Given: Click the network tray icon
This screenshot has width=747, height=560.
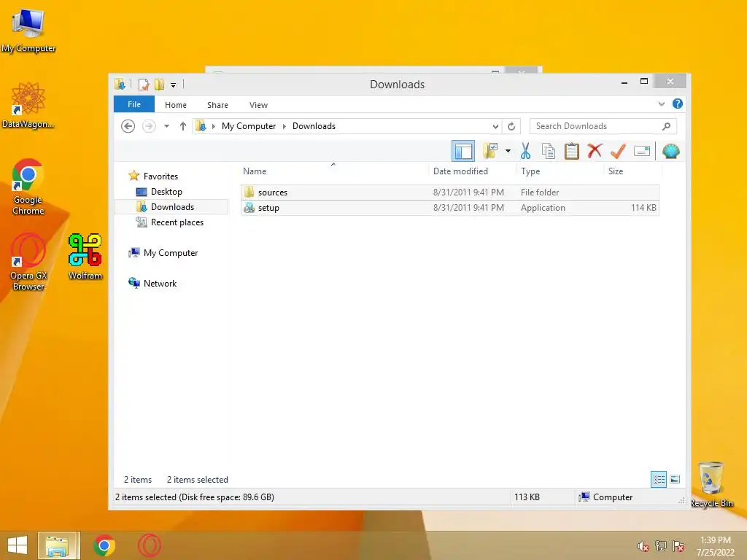Looking at the screenshot, I should coord(661,546).
